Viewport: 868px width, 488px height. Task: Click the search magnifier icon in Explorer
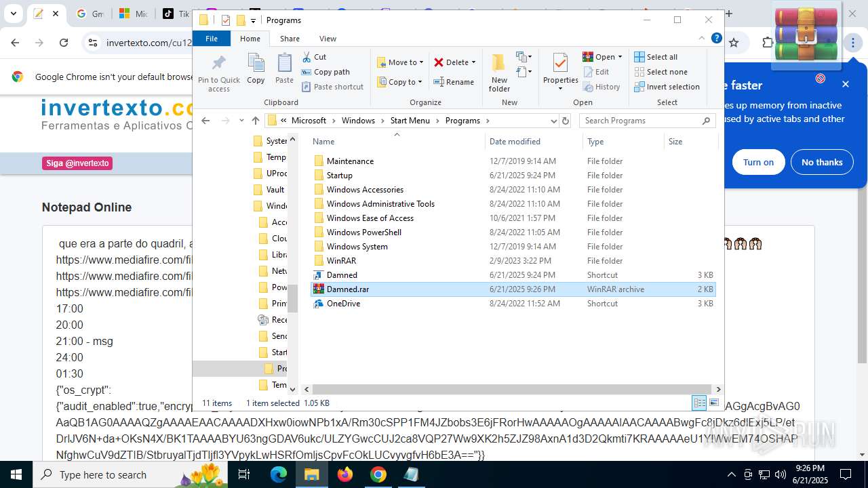pos(706,121)
